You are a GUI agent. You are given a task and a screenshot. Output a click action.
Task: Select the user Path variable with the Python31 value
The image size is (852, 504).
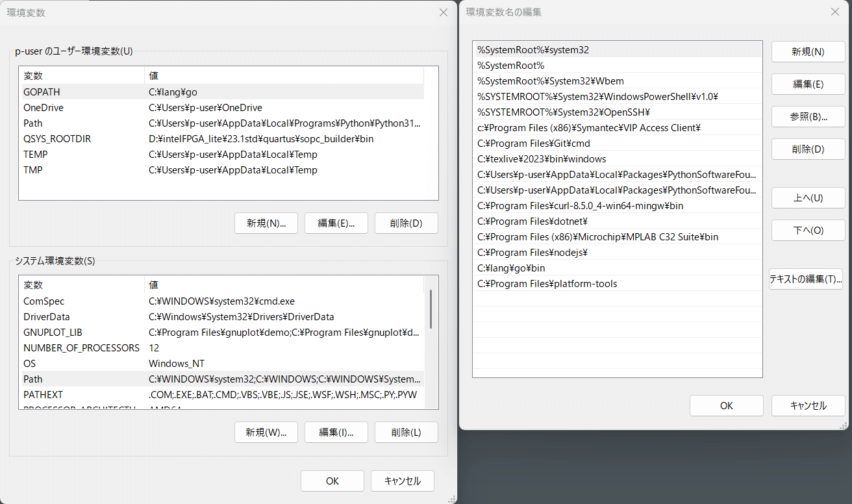click(223, 123)
